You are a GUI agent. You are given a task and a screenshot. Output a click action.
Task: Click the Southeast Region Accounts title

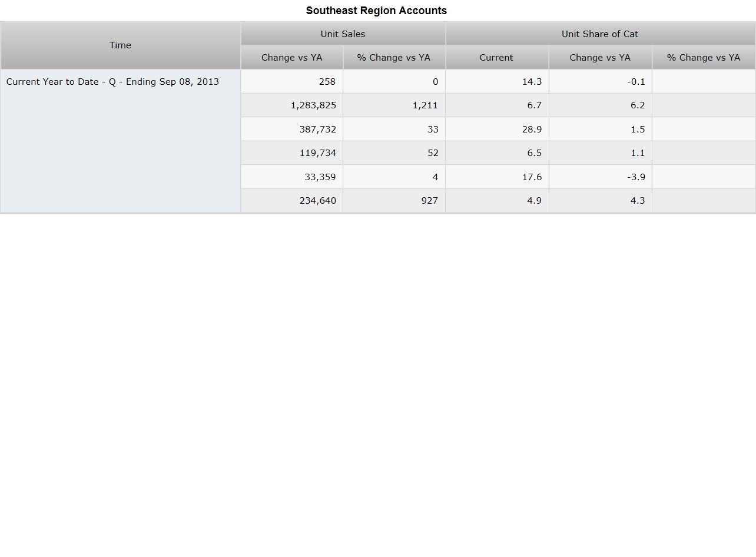(376, 11)
